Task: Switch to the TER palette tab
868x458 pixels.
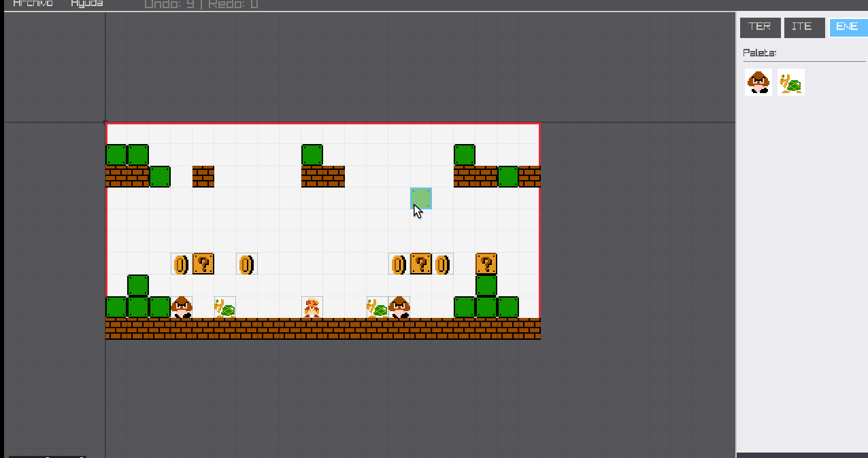Action: click(x=759, y=27)
